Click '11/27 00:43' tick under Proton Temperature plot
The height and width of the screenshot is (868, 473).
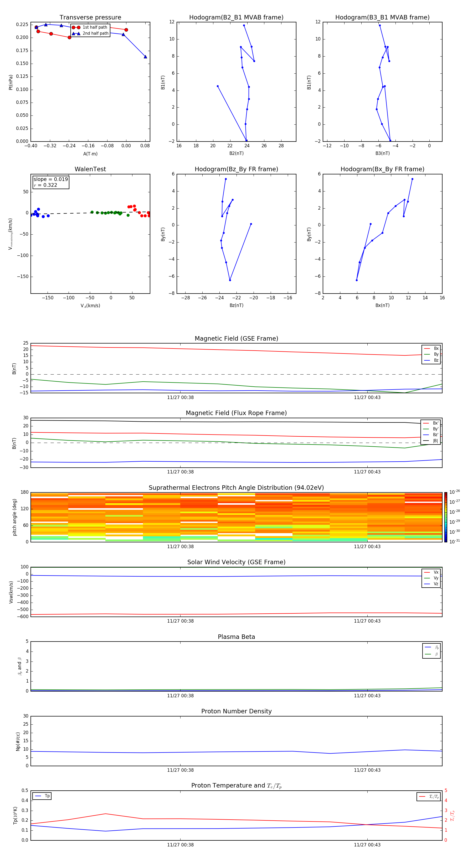coord(367,845)
